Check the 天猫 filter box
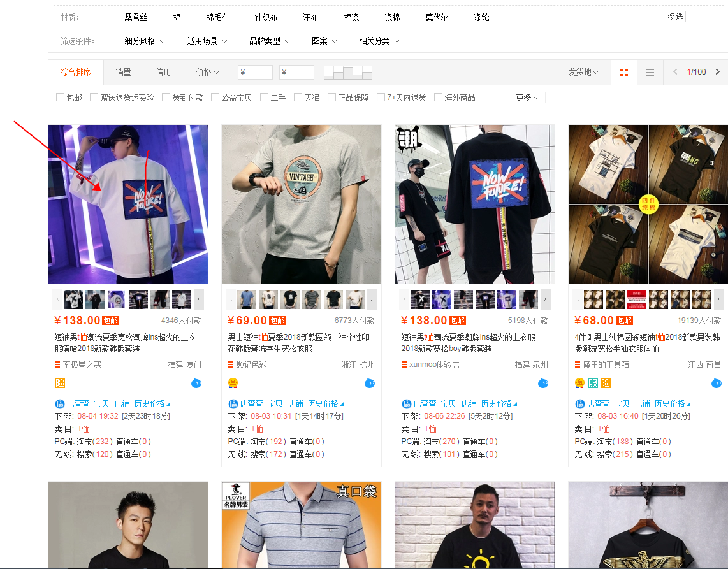The height and width of the screenshot is (569, 728). pyautogui.click(x=298, y=97)
